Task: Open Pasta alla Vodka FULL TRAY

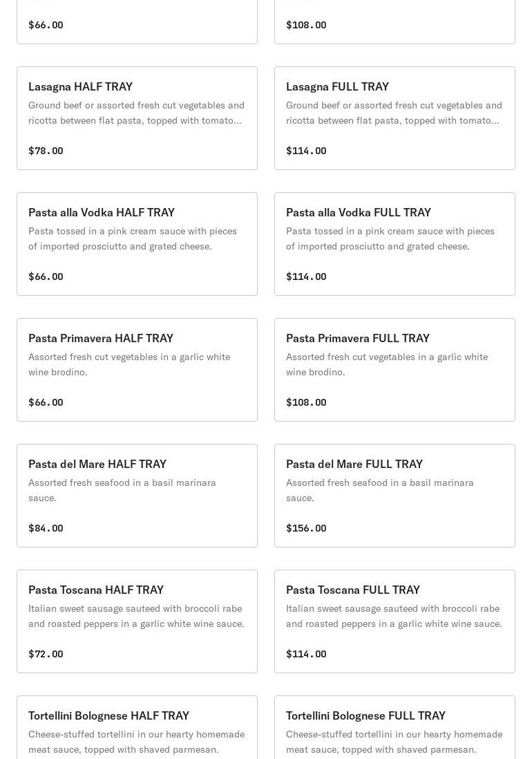Action: pos(359,212)
